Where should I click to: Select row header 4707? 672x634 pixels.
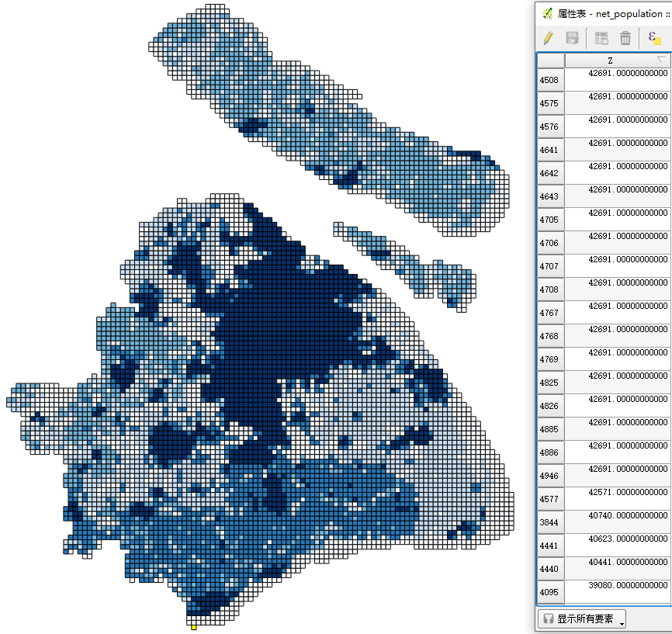click(x=551, y=266)
